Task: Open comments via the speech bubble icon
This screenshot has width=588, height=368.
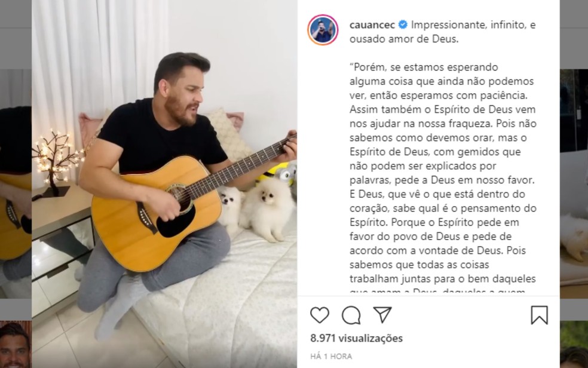Action: pyautogui.click(x=351, y=315)
